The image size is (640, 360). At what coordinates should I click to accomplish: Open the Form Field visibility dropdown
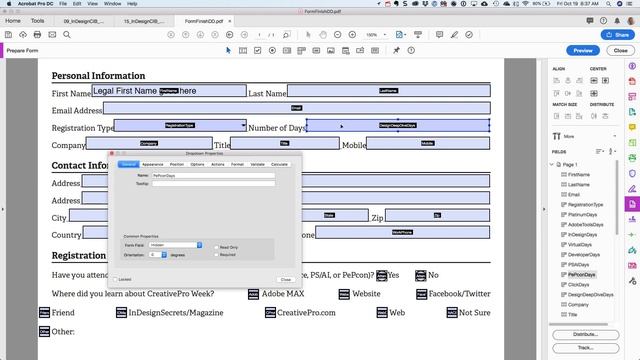176,245
